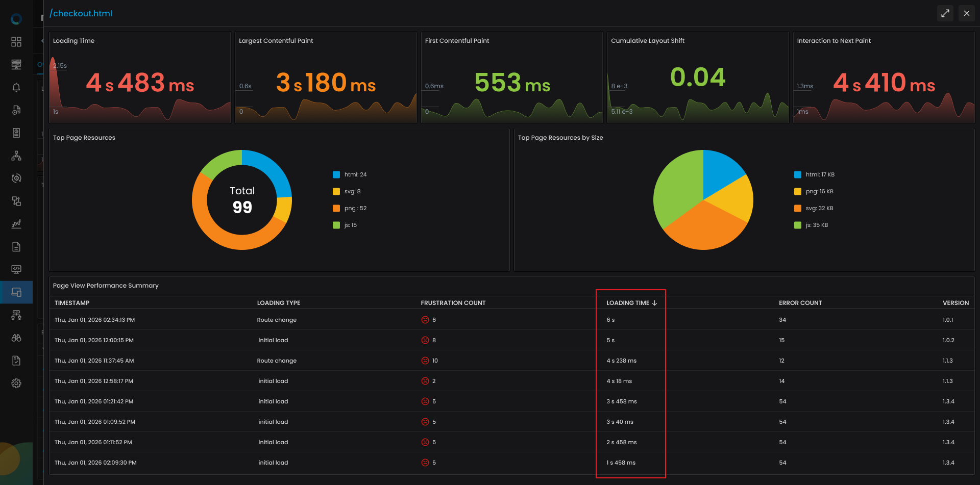Image resolution: width=980 pixels, height=485 pixels.
Task: Toggle the html: 24 legend entry
Action: click(350, 174)
